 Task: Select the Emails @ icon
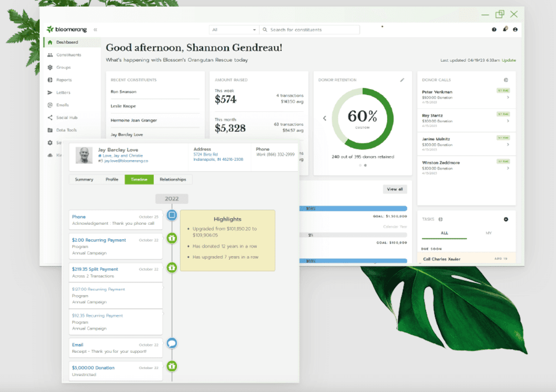tap(50, 105)
